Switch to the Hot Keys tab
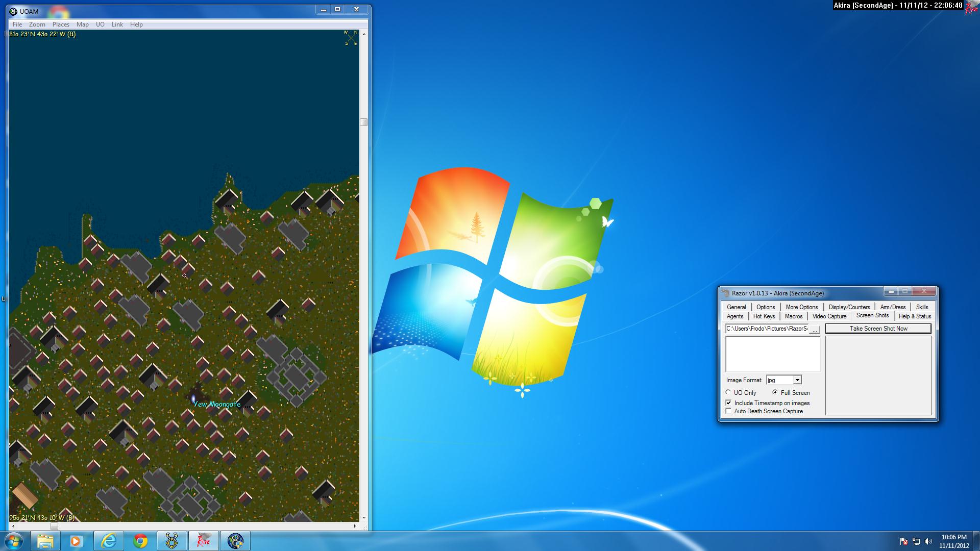 point(764,316)
